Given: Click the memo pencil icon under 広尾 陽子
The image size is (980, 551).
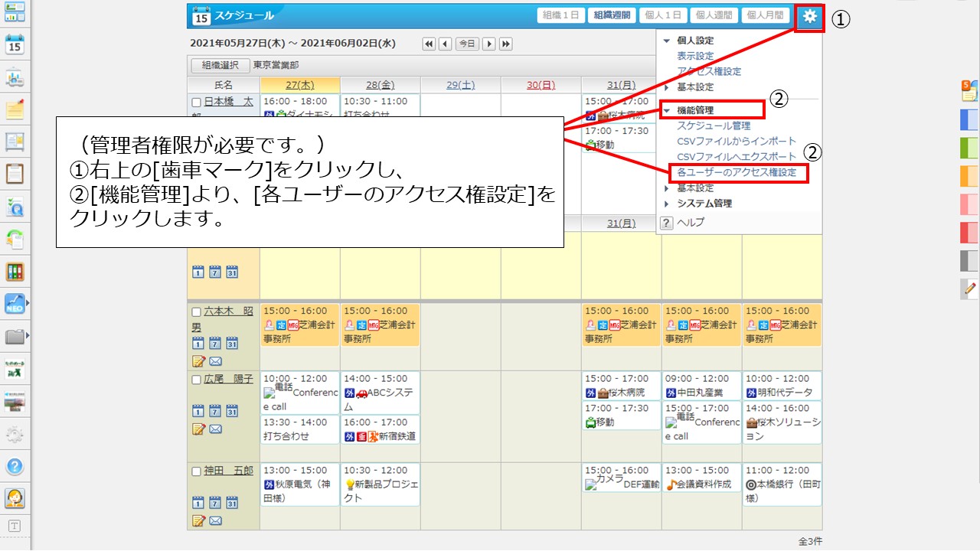Looking at the screenshot, I should (x=198, y=429).
